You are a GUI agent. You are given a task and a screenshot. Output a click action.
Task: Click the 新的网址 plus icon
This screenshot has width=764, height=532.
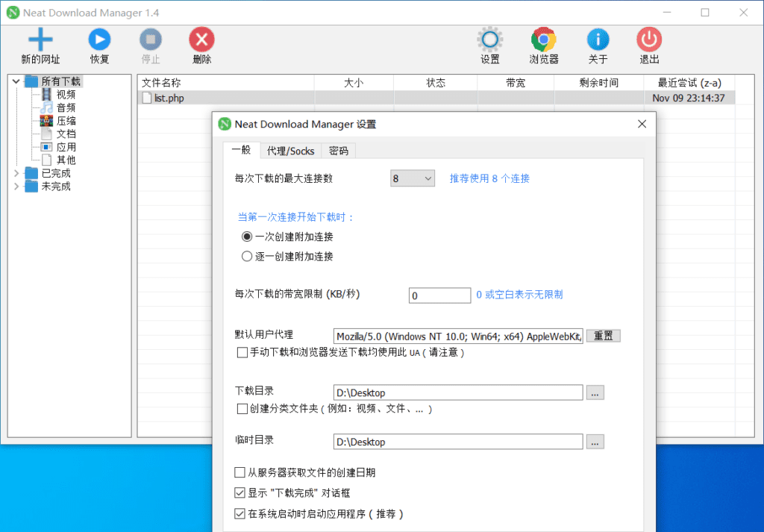click(40, 40)
